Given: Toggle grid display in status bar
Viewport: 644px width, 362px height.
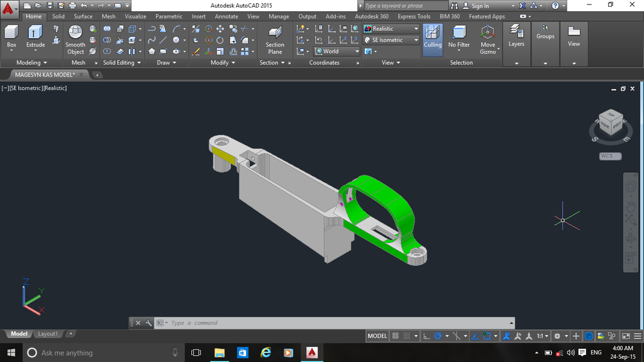Looking at the screenshot, I should click(396, 336).
